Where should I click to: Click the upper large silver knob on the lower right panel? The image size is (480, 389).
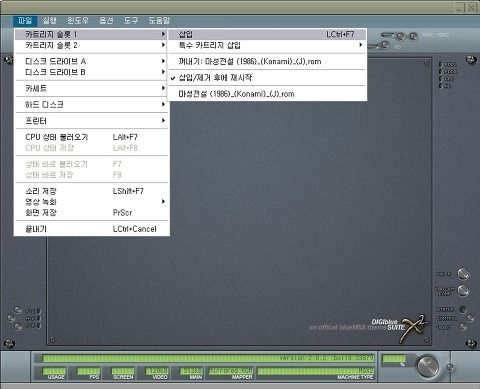pyautogui.click(x=463, y=274)
